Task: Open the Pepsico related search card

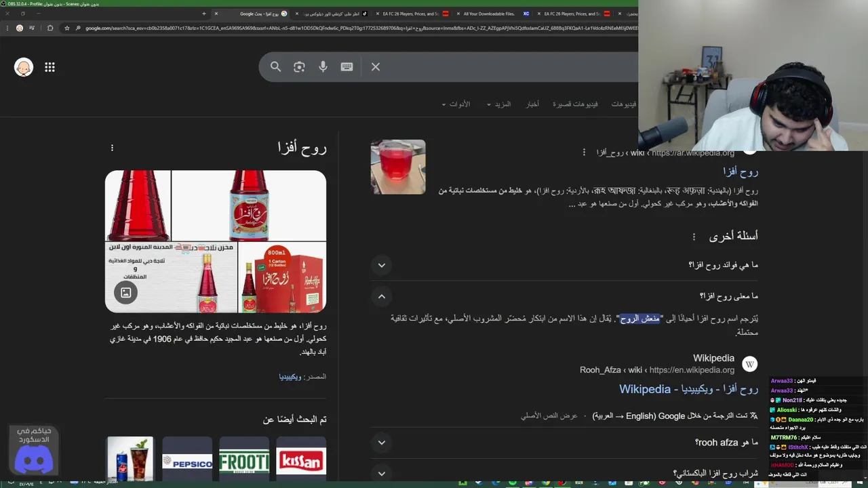Action: [x=187, y=459]
